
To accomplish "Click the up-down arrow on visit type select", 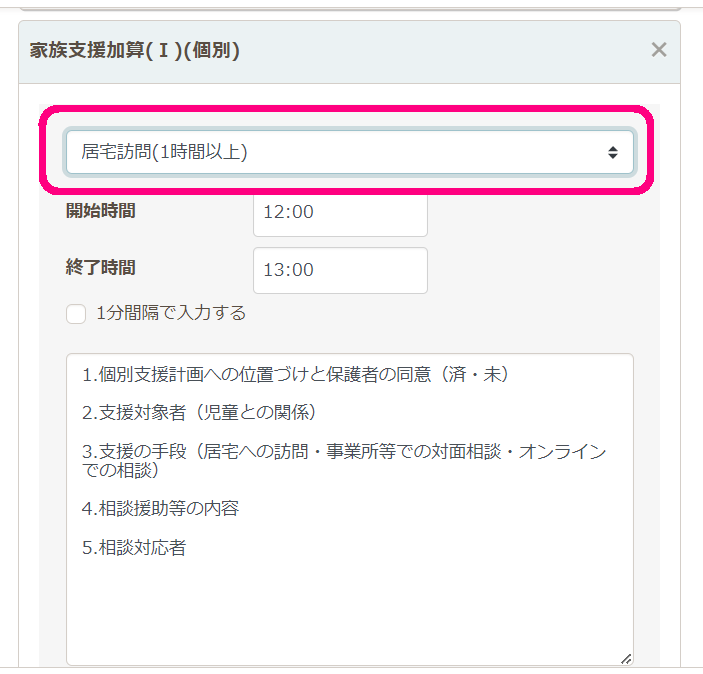I will pos(613,153).
